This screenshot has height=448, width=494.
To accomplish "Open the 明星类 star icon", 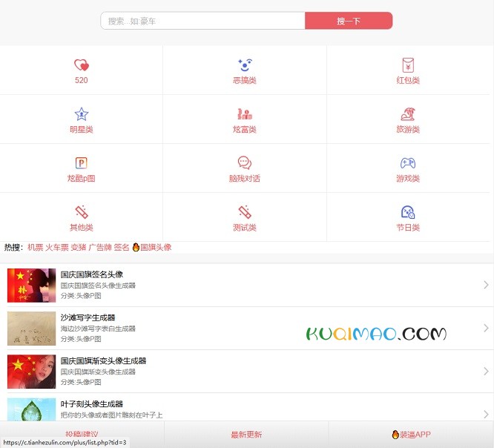I will [x=82, y=114].
